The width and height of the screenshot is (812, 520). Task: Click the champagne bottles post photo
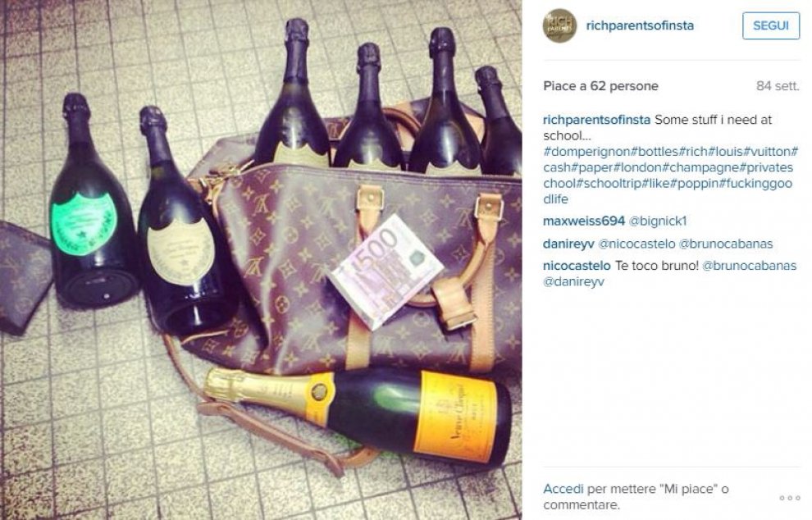coord(261,260)
